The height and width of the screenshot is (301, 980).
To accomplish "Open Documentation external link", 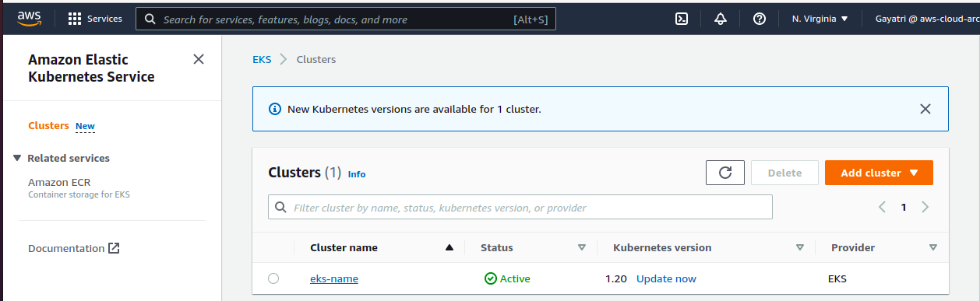I will (x=74, y=248).
